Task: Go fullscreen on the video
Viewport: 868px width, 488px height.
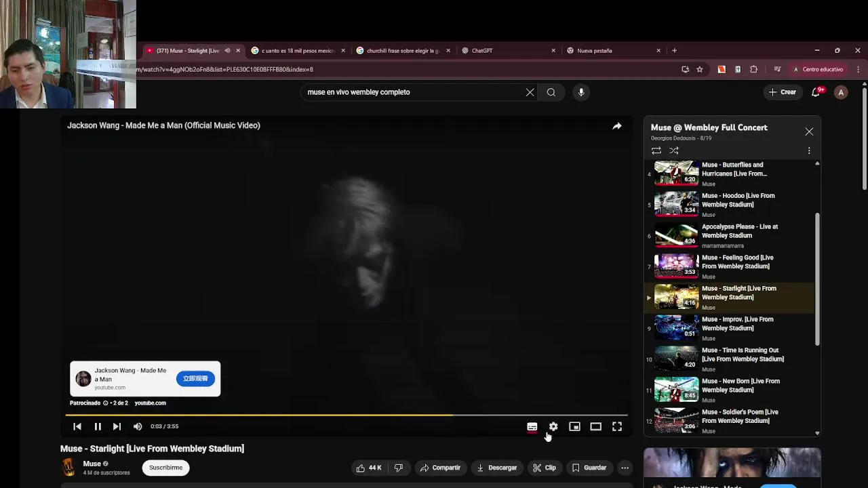Action: (617, 426)
